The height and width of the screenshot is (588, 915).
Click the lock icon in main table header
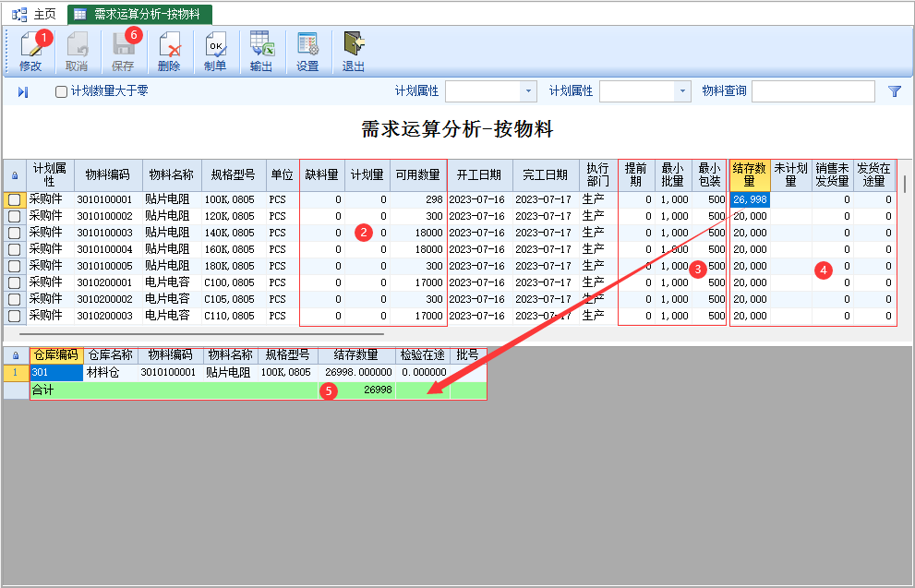[x=15, y=175]
